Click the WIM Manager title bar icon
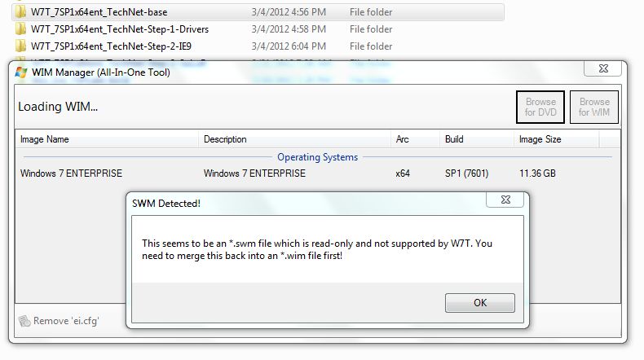This screenshot has width=644, height=360. [x=21, y=72]
